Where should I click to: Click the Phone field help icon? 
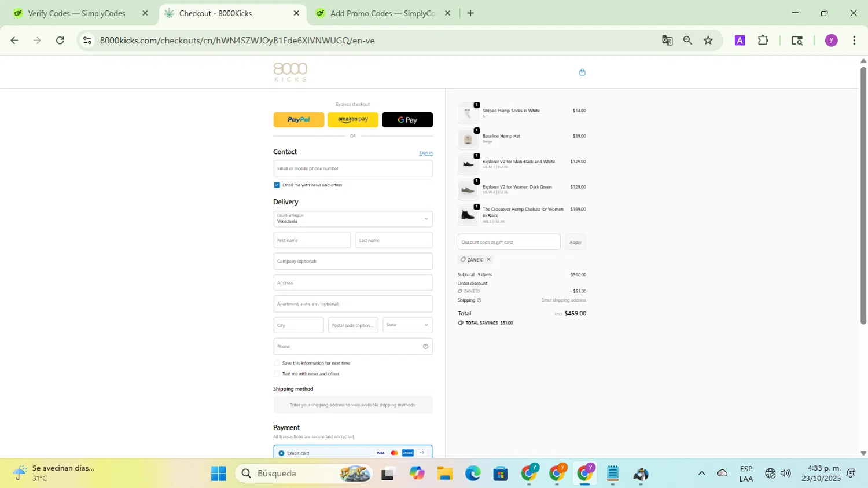[x=425, y=346]
